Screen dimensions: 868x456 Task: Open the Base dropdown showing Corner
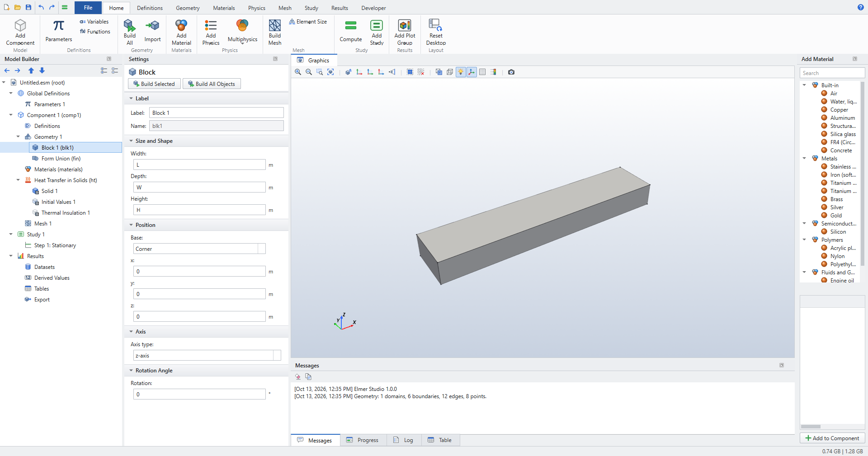pyautogui.click(x=199, y=249)
